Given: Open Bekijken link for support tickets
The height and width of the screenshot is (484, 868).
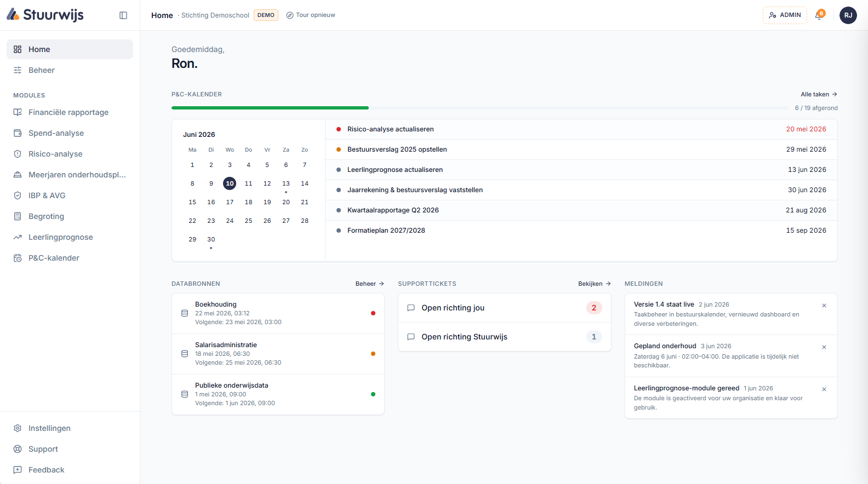Looking at the screenshot, I should coord(595,284).
